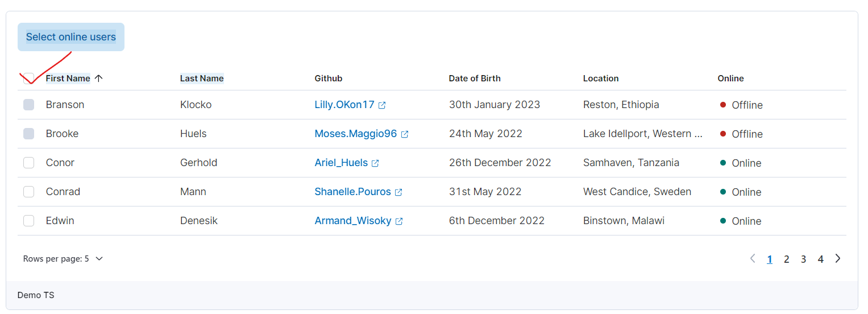The image size is (868, 314).
Task: Go to page 2 of the table
Action: click(x=786, y=259)
